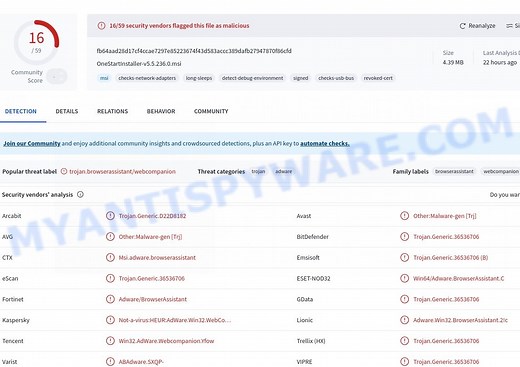Click the CTX detection warning icon
520x367 pixels.
point(110,257)
